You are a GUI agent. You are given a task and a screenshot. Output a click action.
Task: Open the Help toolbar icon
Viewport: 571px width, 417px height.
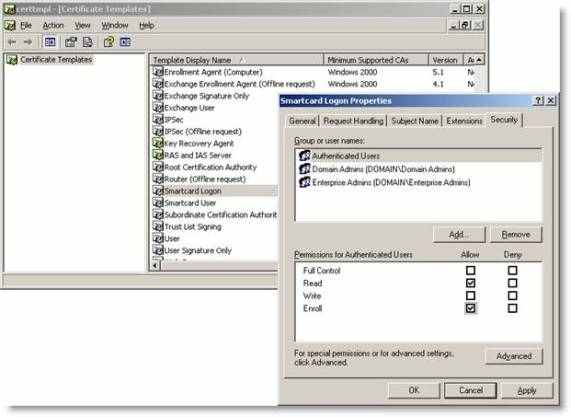click(109, 42)
